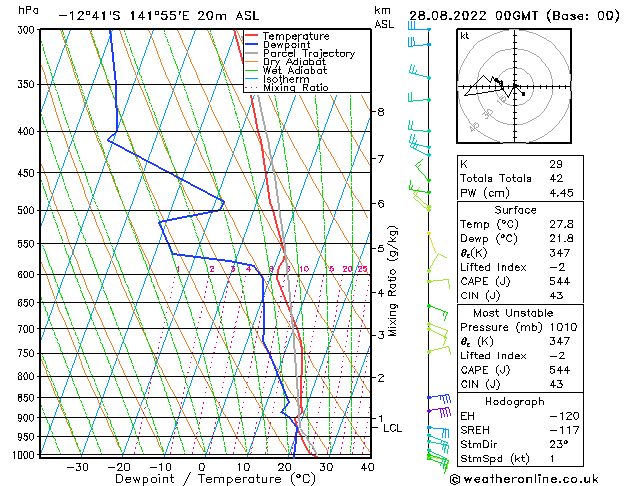Click the -30 temperature axis tick label
629x486 pixels.
pyautogui.click(x=77, y=468)
